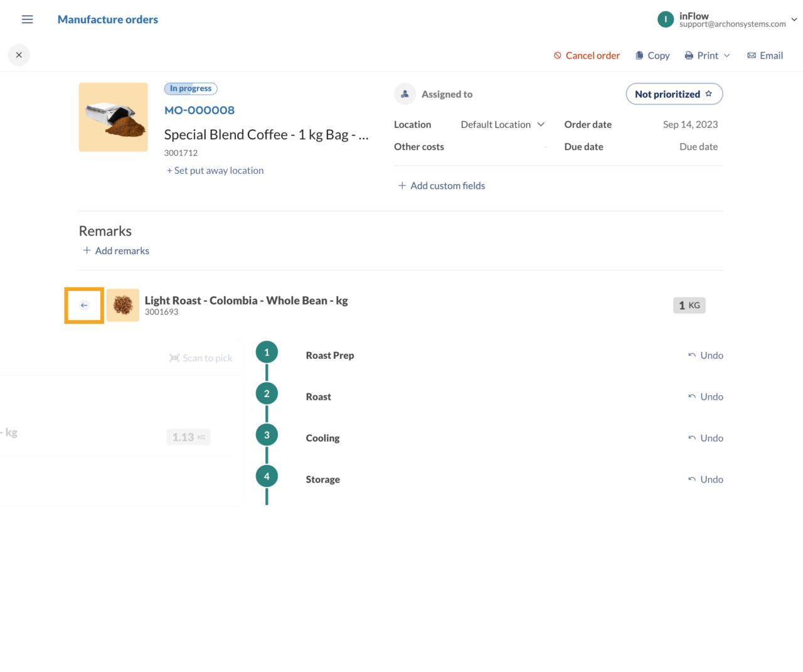
Task: Click the Scan to pick barcode icon
Action: pyautogui.click(x=174, y=358)
